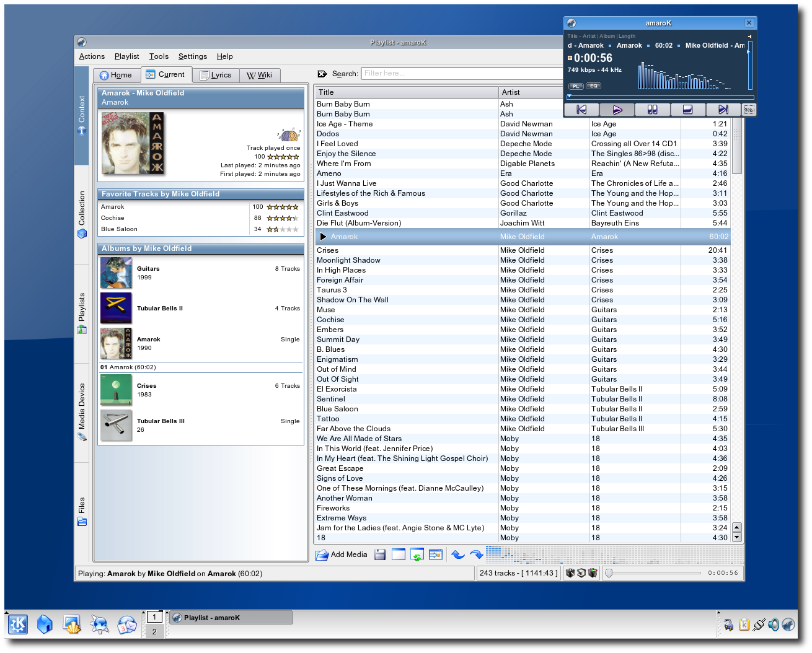The image size is (812, 653).
Task: Expand the Crises album entry
Action: pyautogui.click(x=146, y=386)
